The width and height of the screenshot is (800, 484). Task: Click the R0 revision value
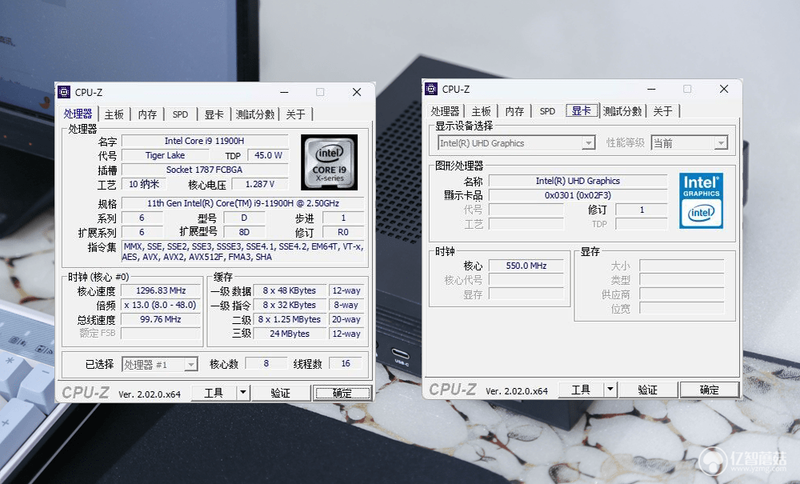343,232
